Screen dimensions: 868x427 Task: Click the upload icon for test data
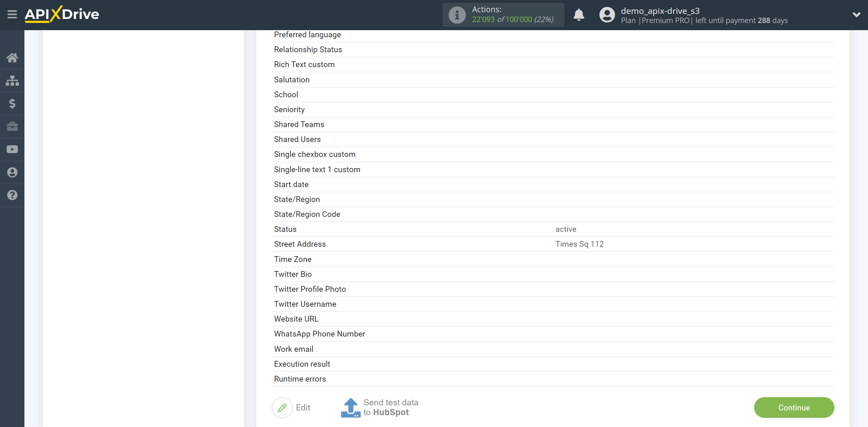point(351,408)
